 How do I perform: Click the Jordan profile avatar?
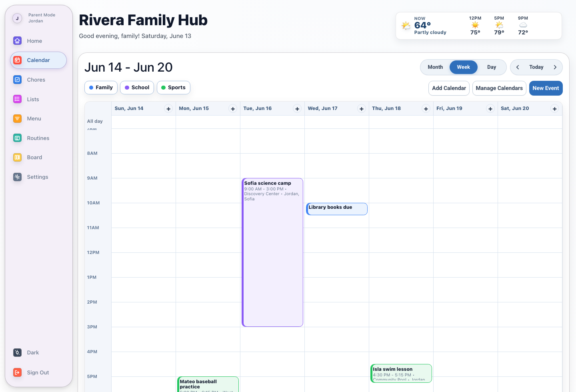tap(17, 18)
